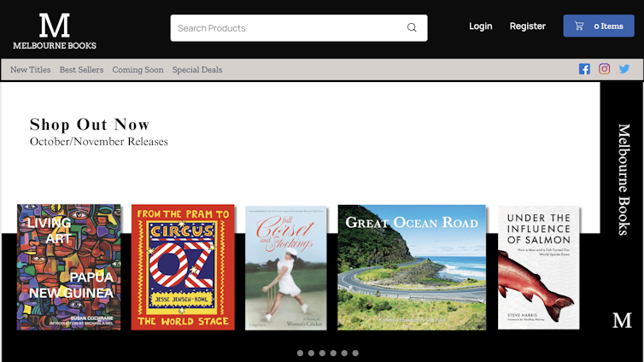Select the Living Art Papua New Guinea cover
This screenshot has height=362, width=644.
coord(68,266)
